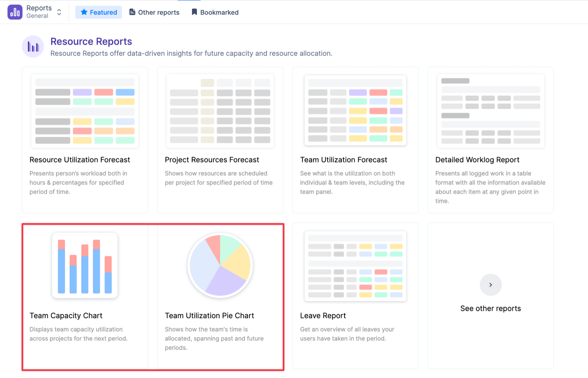Select Team Utilization Forecast preview image
This screenshot has height=378, width=588.
click(x=355, y=111)
